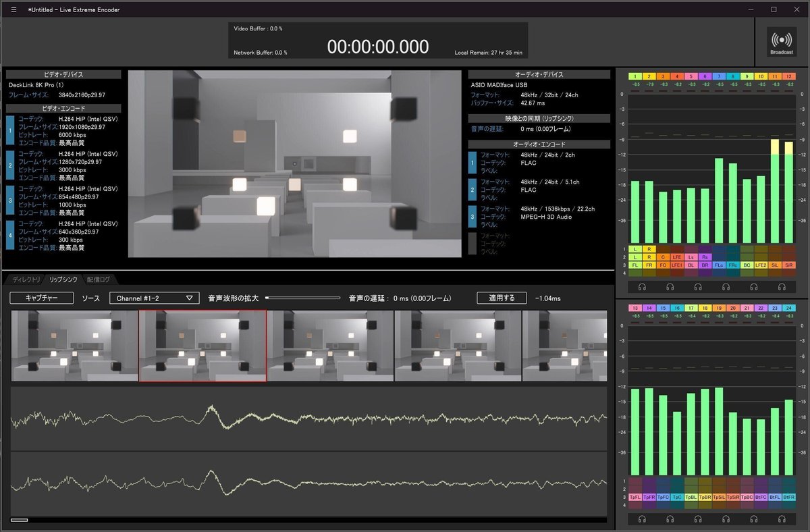
Task: Select the MPEG-H 3D Audio encoder badge 3
Action: pos(473,217)
